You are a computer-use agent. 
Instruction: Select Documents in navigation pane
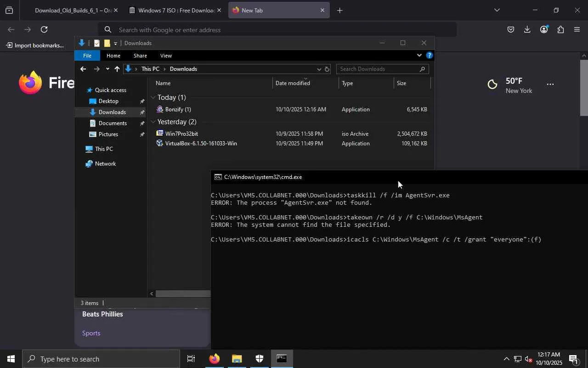(113, 123)
